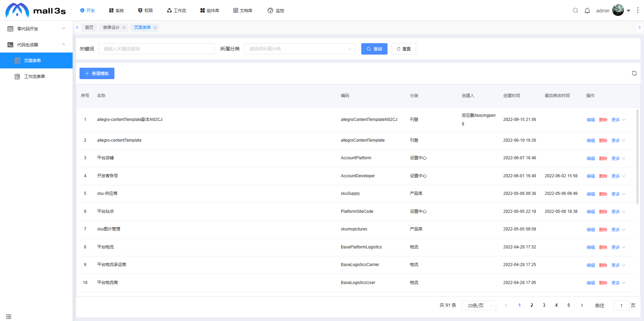This screenshot has width=644, height=321.
Task: Click the AccountDeveloper code cell
Action: [x=358, y=176]
